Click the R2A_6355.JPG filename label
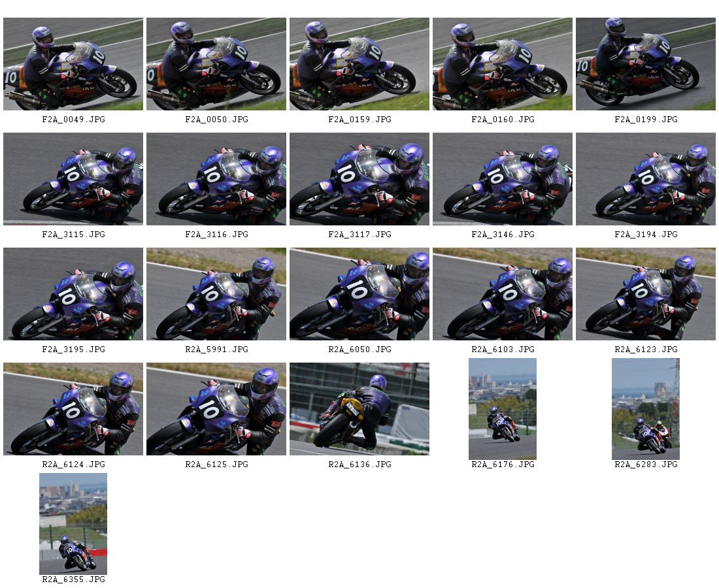719x588 pixels. 73,580
